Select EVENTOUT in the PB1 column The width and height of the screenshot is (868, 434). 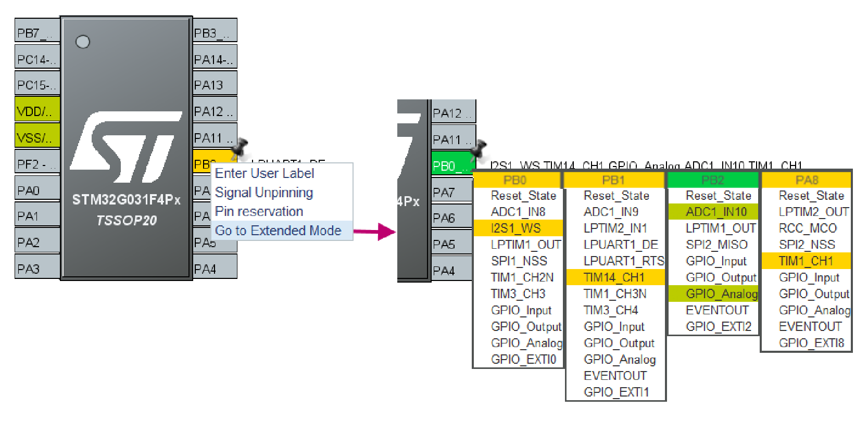pos(615,376)
